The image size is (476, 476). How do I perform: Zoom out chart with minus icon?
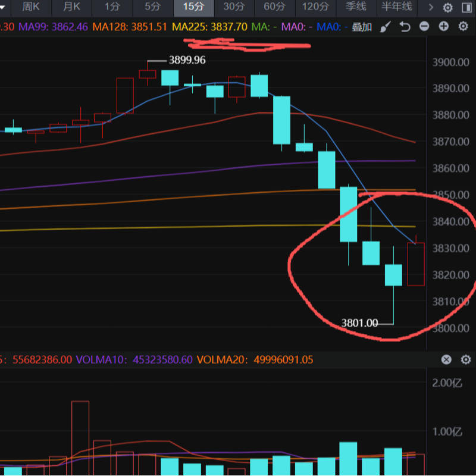(x=424, y=27)
